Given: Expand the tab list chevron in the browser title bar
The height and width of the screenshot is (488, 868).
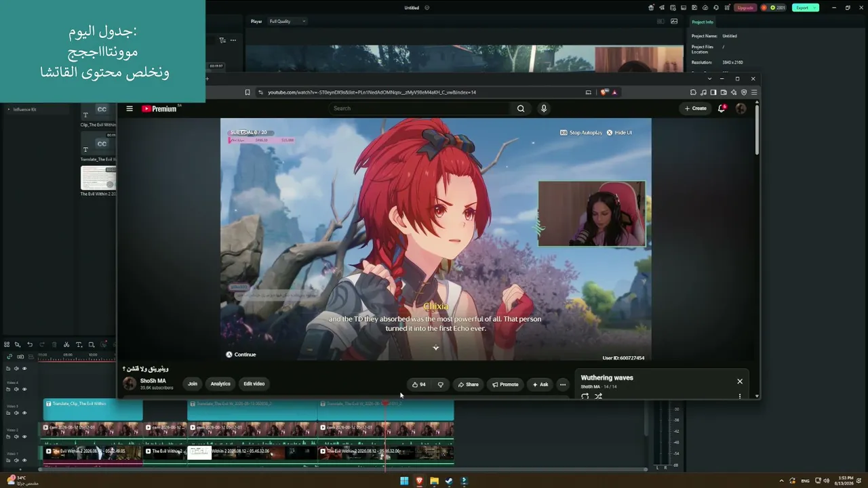Looking at the screenshot, I should point(709,79).
